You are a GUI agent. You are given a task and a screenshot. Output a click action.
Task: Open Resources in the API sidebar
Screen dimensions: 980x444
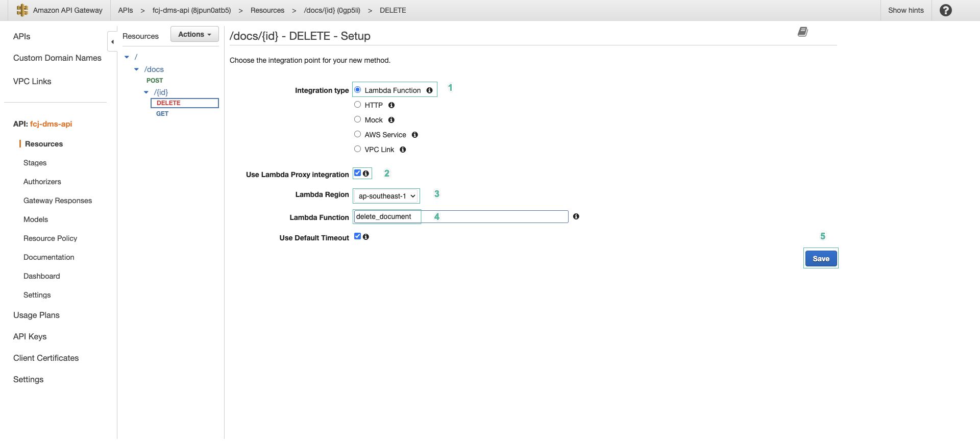(44, 144)
